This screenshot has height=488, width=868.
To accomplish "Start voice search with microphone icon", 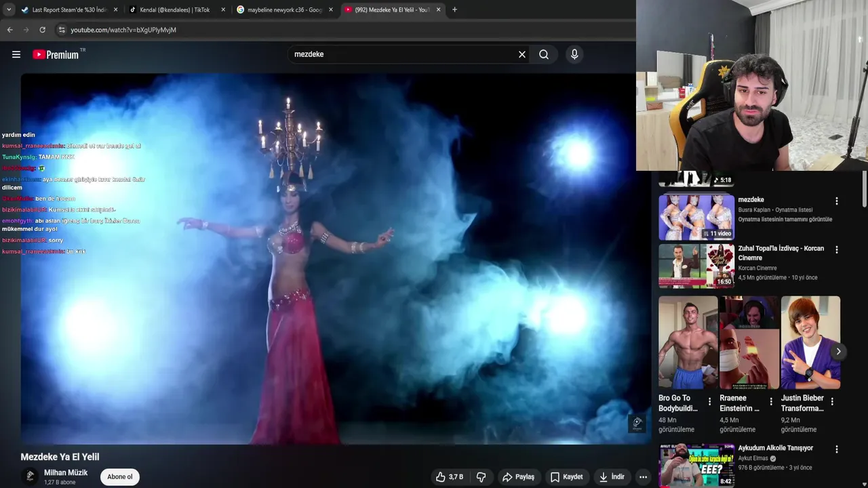I will [574, 54].
